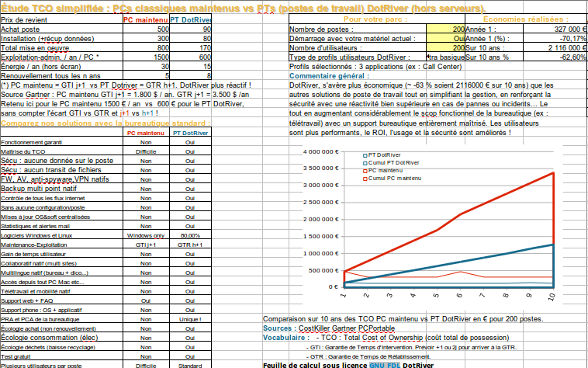Viewport: 588px width, 368px height.
Task: Select PC maintenu 'Oui' in 'Support web + FAQ' row
Action: click(147, 301)
